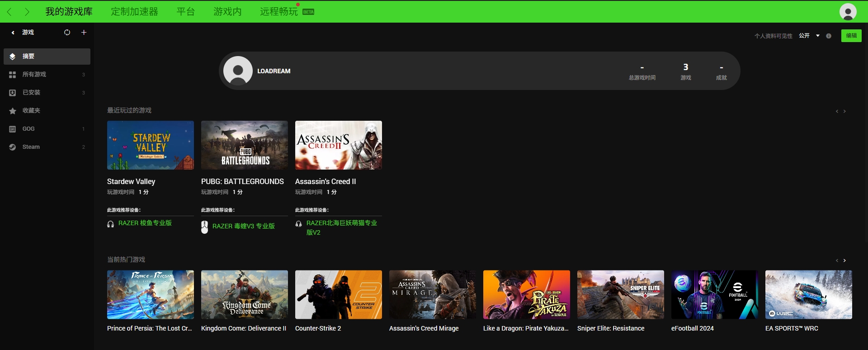Click the Stardew Valley title text

coord(131,181)
